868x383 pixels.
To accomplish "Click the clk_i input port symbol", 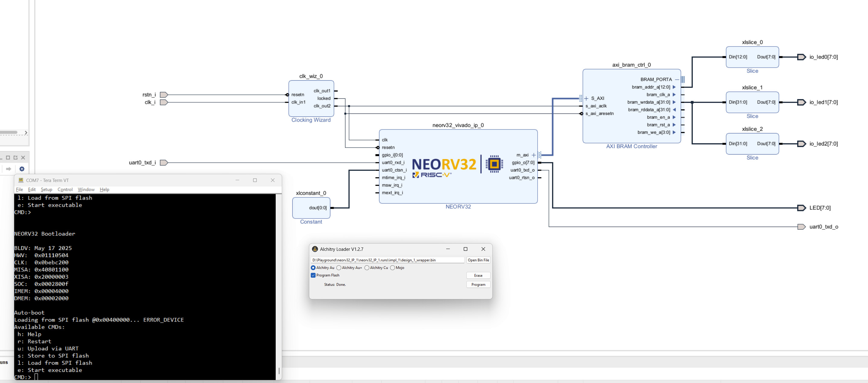I will pos(164,102).
